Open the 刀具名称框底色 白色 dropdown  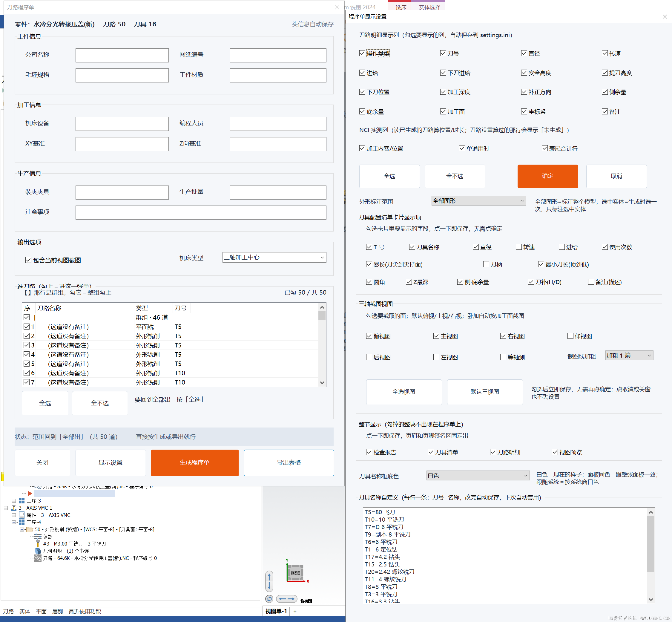tap(478, 476)
